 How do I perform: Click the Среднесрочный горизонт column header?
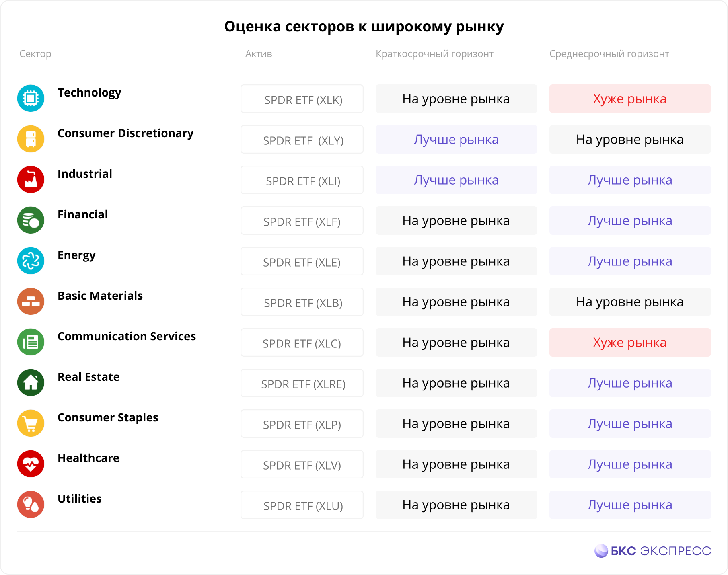609,54
